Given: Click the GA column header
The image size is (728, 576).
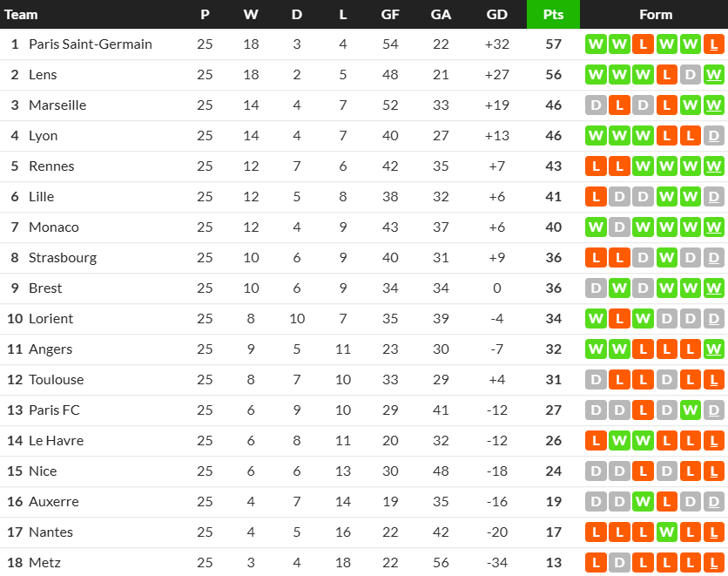Looking at the screenshot, I should pyautogui.click(x=441, y=14).
